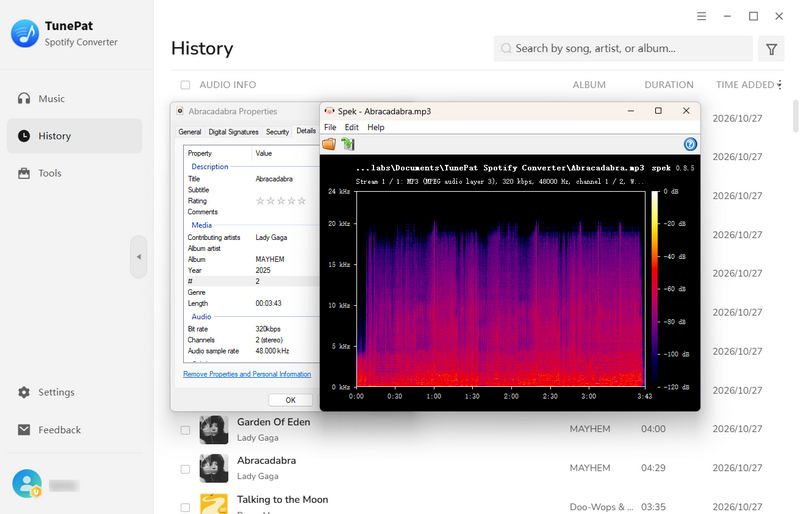Screen dimensions: 800x514
Task: Click Garden Of Eden album thumbnail
Action: tap(214, 429)
